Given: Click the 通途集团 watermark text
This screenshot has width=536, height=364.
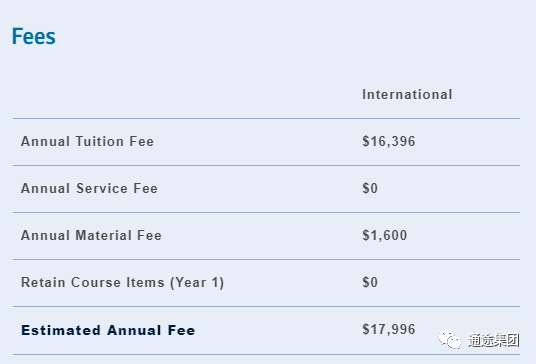Looking at the screenshot, I should 494,340.
